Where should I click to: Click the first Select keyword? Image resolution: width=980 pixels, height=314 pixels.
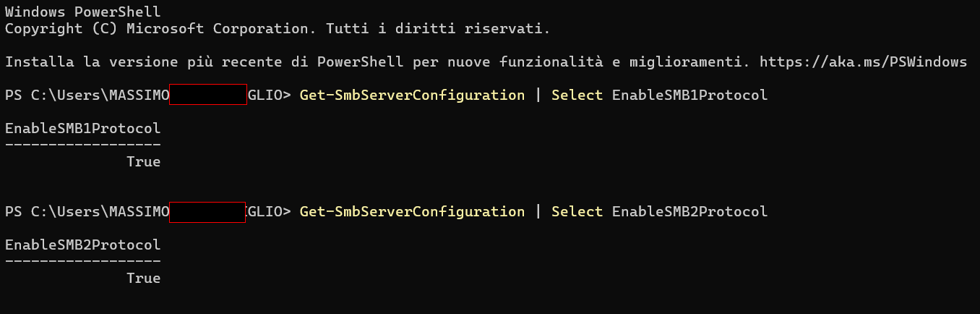pos(577,96)
